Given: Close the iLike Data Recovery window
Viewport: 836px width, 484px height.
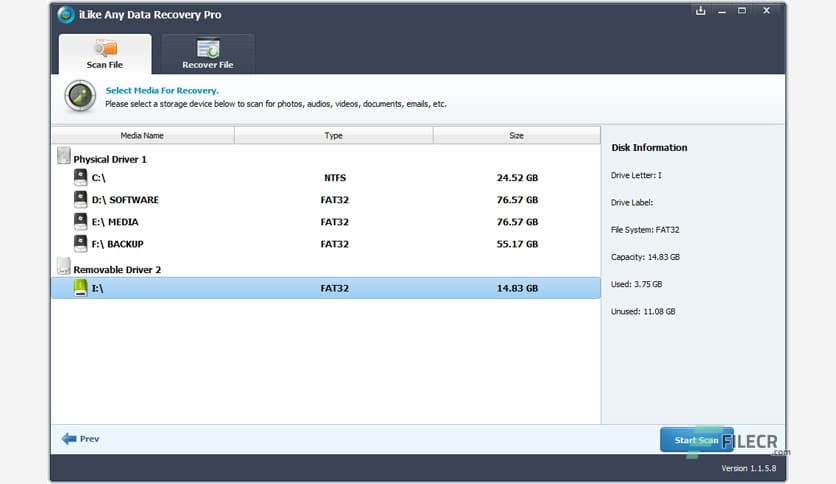Looking at the screenshot, I should pos(767,11).
